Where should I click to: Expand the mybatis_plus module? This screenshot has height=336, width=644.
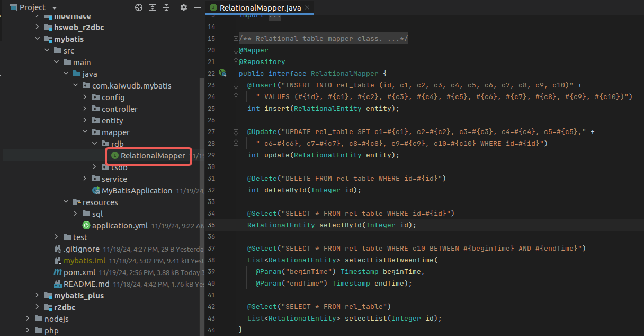click(x=37, y=296)
